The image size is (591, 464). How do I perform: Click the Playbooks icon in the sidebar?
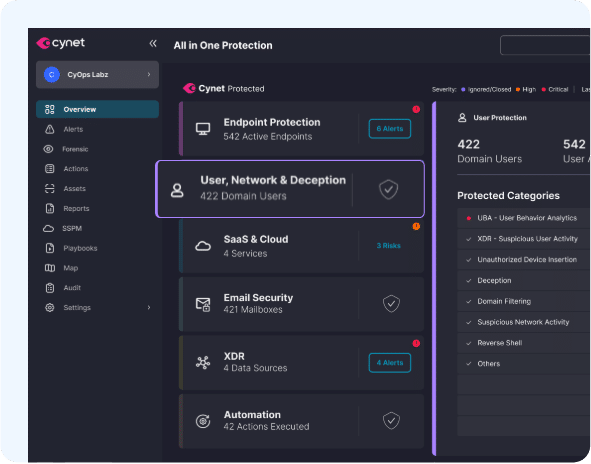point(50,248)
